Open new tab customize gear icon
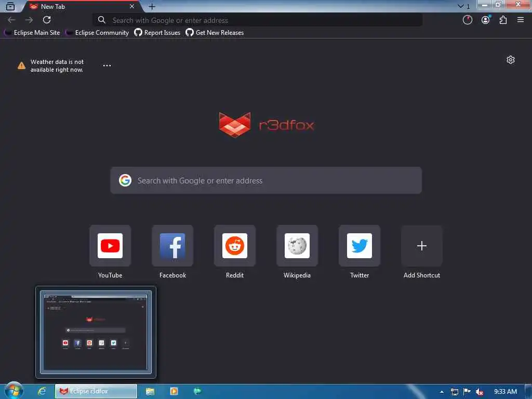This screenshot has width=532, height=399. point(511,60)
